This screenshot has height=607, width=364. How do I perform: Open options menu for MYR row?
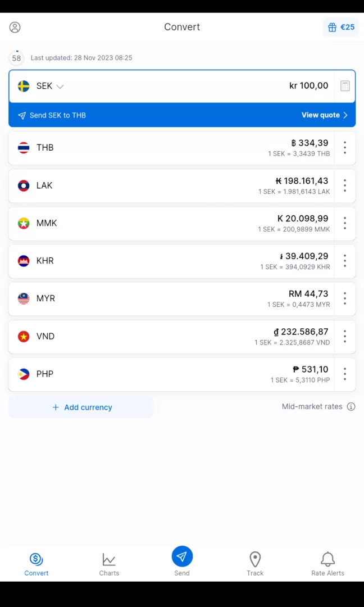pos(345,298)
